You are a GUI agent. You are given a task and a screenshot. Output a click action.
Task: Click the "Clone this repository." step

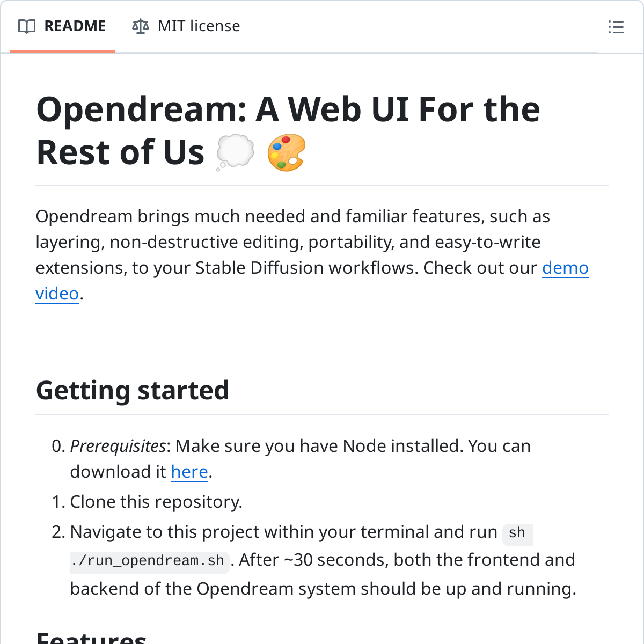pos(156,502)
